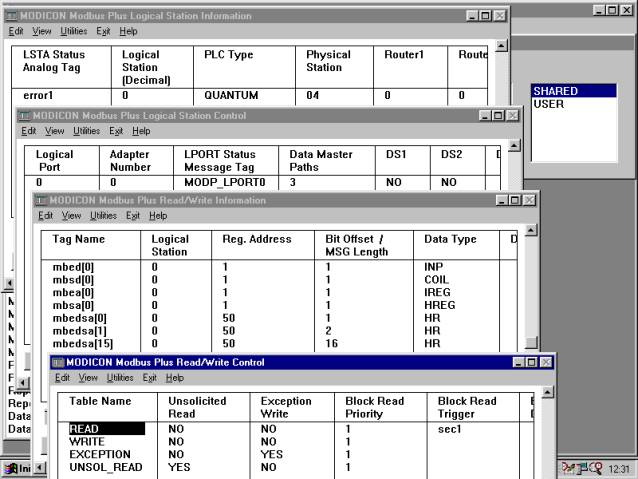Click the mbsa[0] tag name

coord(73,305)
